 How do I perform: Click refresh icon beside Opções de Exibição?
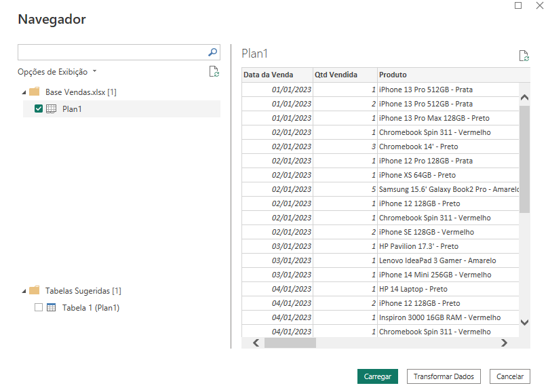pyautogui.click(x=214, y=72)
